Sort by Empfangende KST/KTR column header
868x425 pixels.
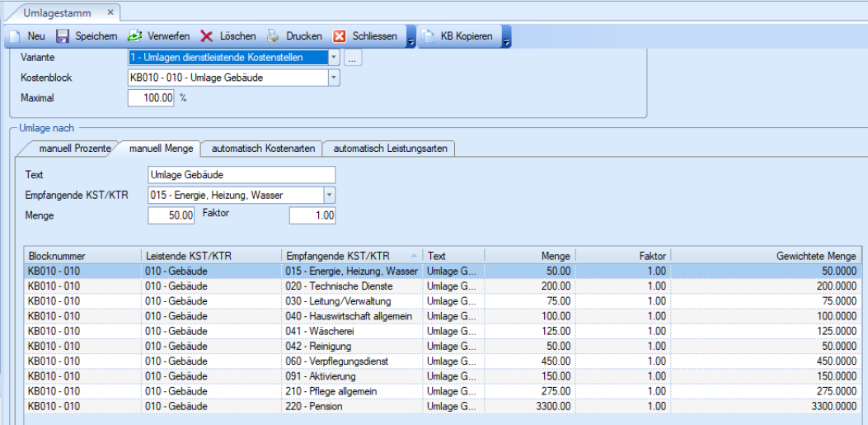click(338, 256)
